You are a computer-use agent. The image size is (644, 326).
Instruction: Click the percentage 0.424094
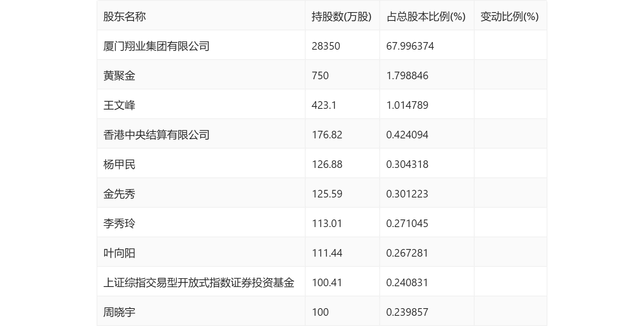407,135
